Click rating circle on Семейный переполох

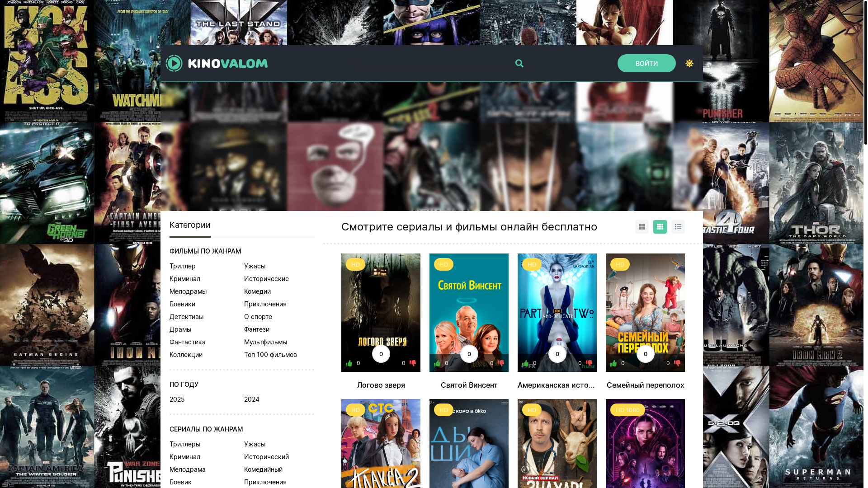(x=645, y=354)
